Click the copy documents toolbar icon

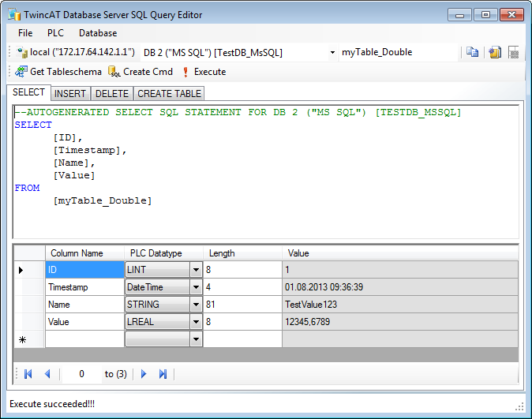click(472, 52)
